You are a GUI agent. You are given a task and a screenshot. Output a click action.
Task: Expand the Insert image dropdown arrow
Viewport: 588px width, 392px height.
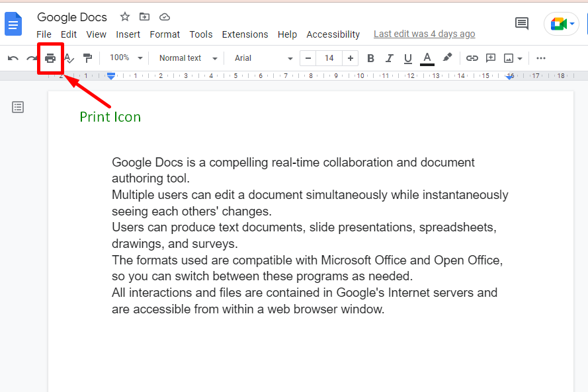click(520, 58)
